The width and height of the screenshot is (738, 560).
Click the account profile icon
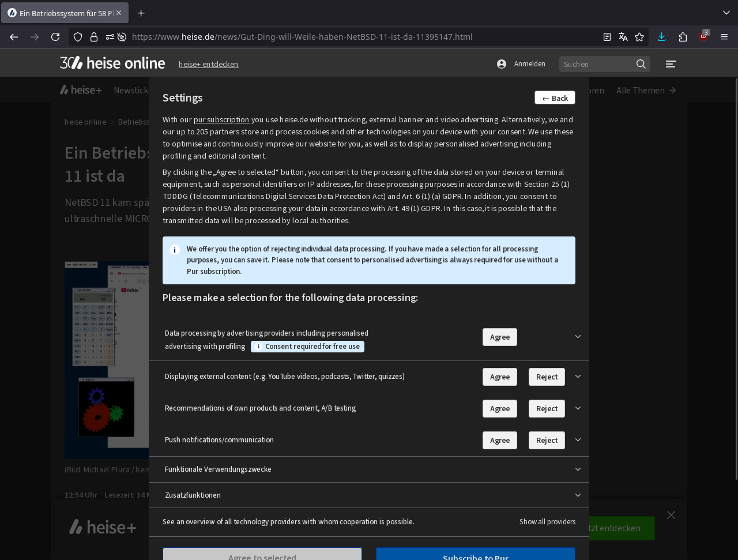(x=502, y=64)
